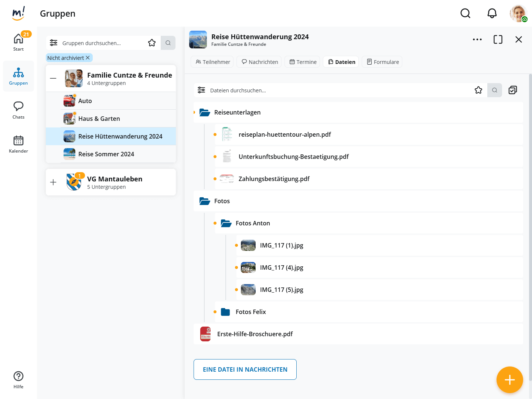Switch to the Teilnehmer tab
Viewport: 532px width, 399px height.
pyautogui.click(x=212, y=62)
